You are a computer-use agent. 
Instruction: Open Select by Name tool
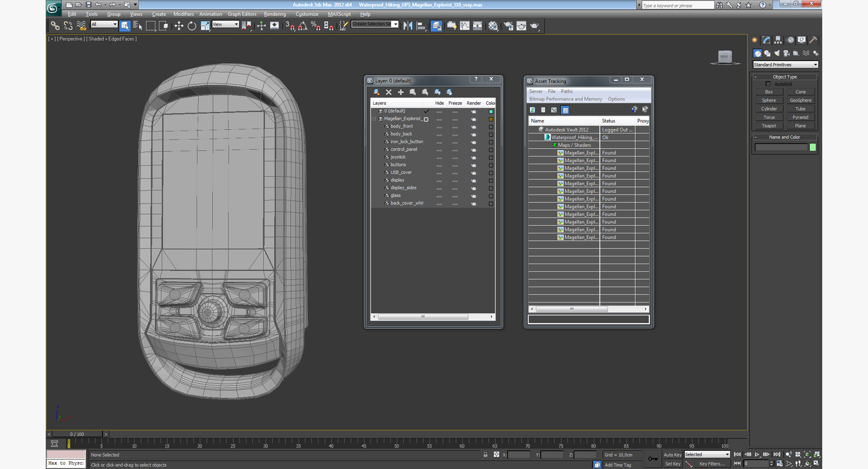tap(138, 26)
